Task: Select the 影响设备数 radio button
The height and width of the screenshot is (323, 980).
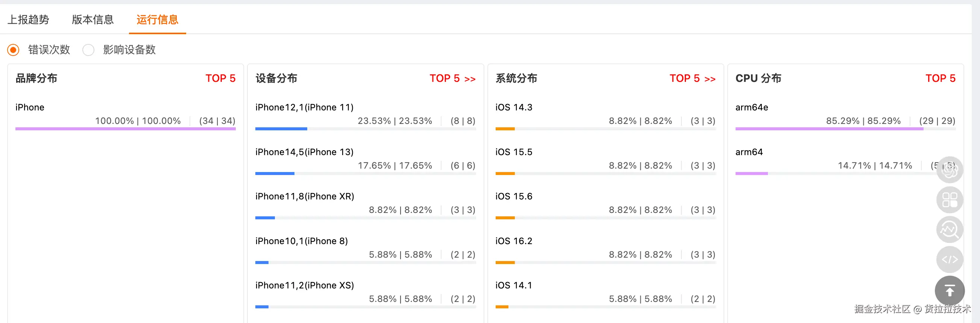Action: coord(88,50)
